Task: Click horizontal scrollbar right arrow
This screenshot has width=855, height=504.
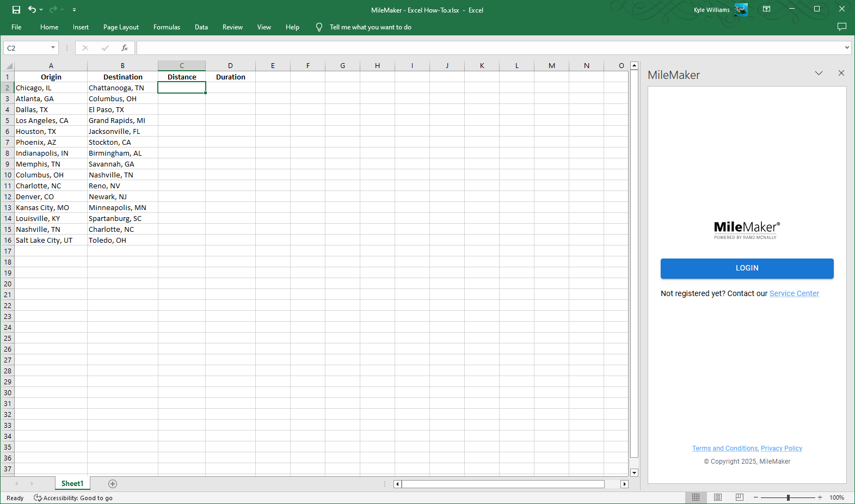Action: pos(625,484)
